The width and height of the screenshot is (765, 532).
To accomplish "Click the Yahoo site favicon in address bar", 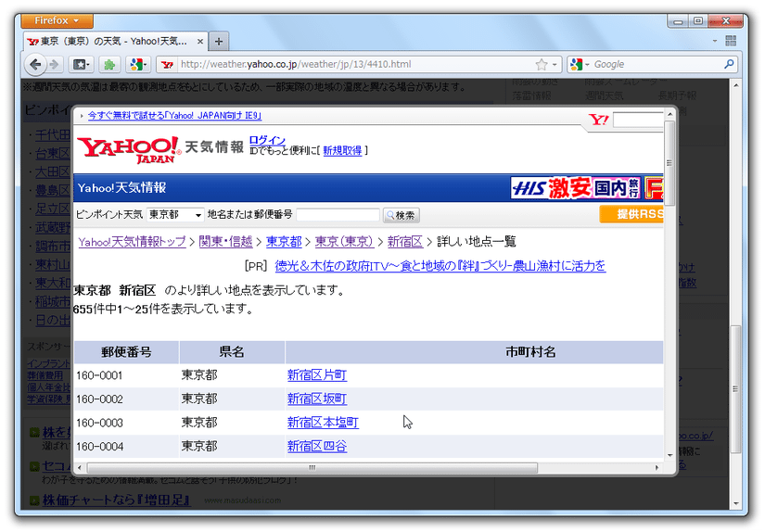I will point(167,64).
